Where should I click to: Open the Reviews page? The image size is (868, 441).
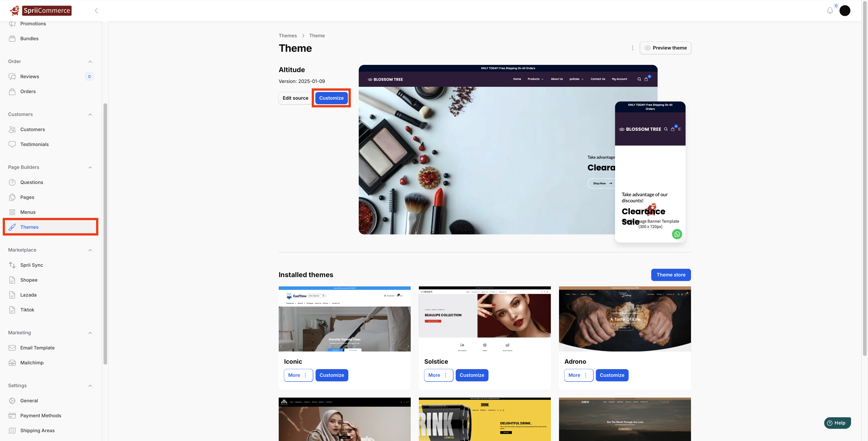[x=30, y=76]
